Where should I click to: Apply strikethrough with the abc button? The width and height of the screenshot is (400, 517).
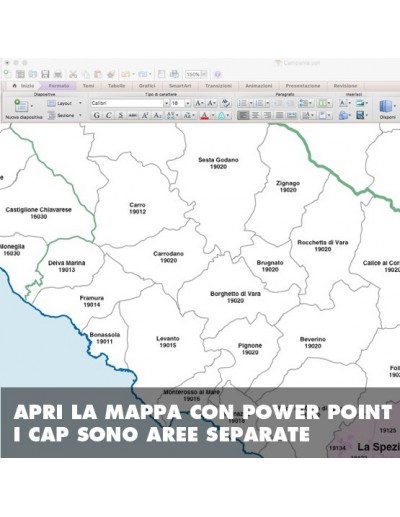click(x=133, y=115)
